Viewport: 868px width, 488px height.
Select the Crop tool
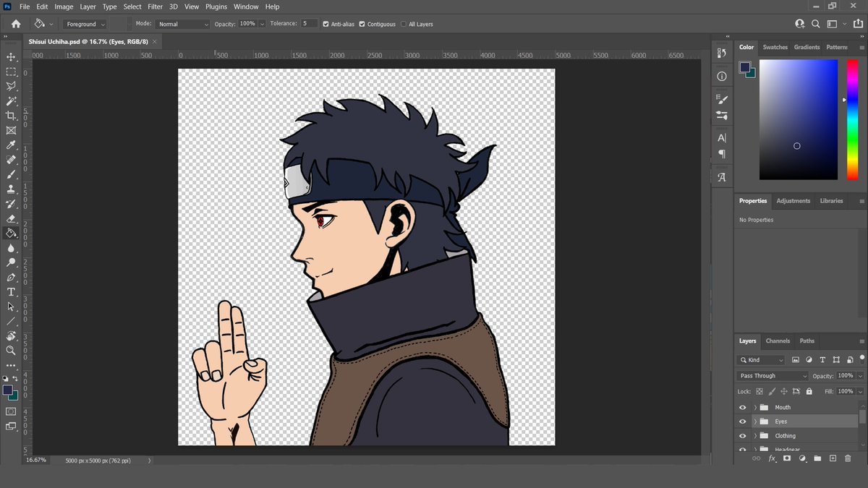[x=11, y=116]
